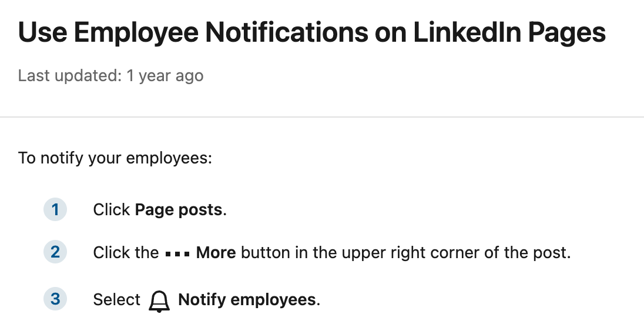Click the word "Select" in step three
Viewport: 644px width, 334px height.
coord(116,300)
